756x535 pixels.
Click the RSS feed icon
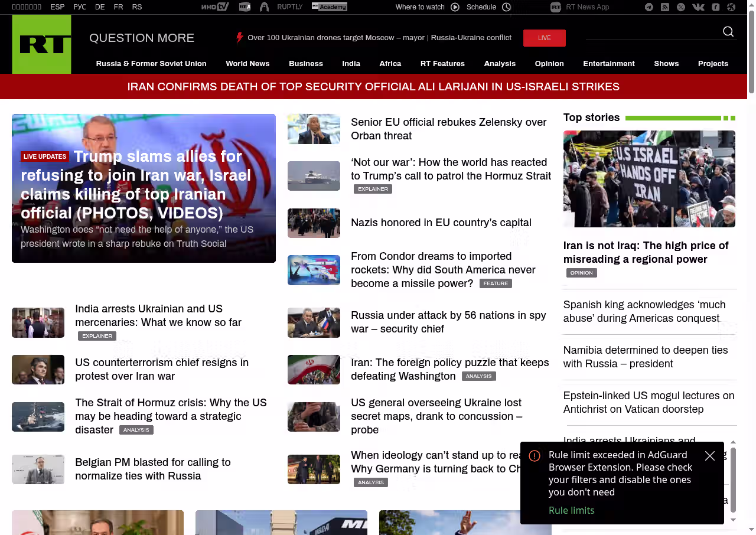pos(665,7)
